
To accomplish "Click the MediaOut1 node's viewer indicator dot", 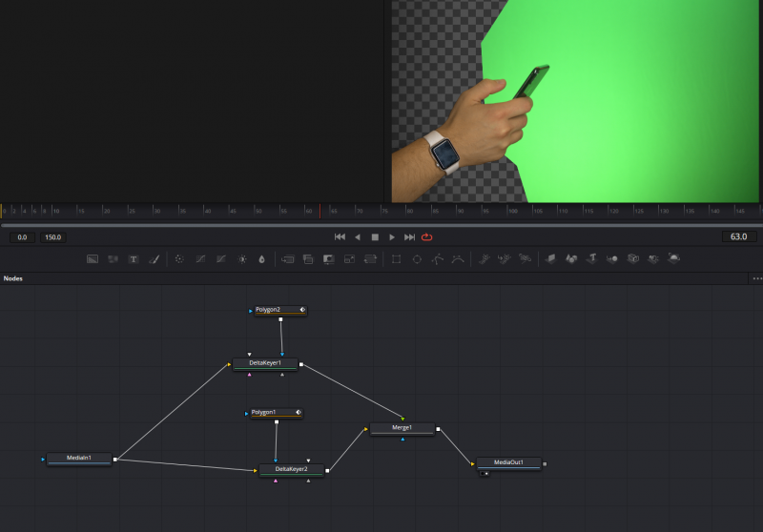I will pyautogui.click(x=486, y=473).
